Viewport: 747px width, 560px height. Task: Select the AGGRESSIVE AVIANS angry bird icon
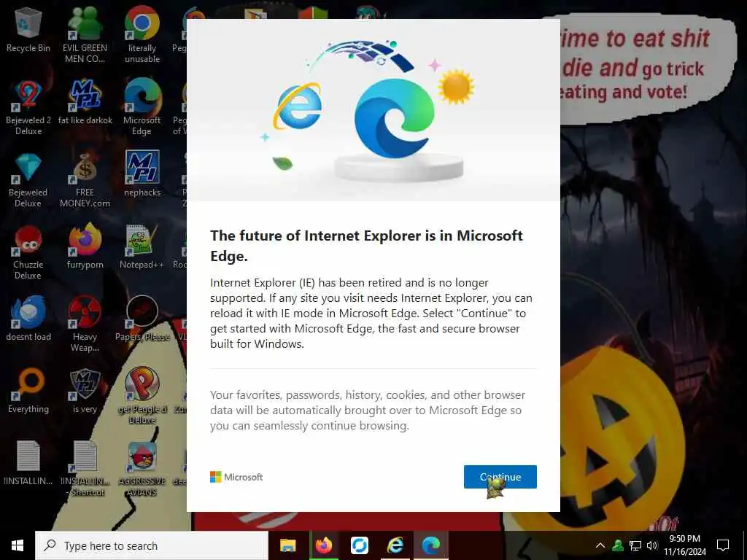coord(142,469)
